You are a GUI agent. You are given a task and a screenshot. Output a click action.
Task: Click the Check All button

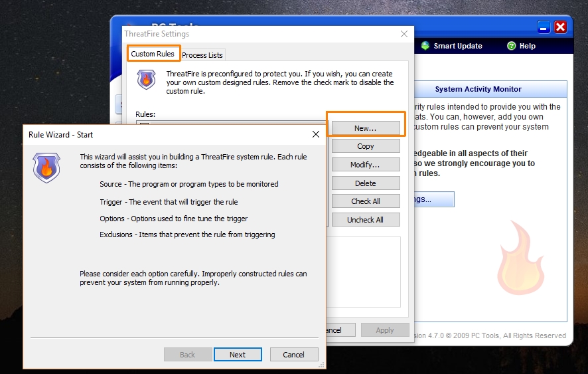pyautogui.click(x=366, y=201)
